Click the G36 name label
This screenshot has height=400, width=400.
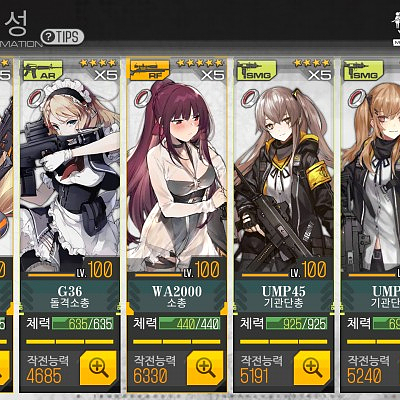70,291
